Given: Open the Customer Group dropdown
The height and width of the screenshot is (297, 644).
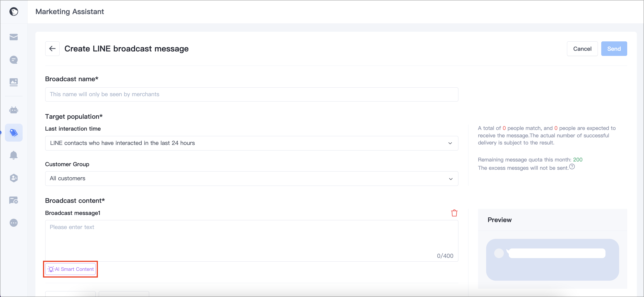Looking at the screenshot, I should coord(251,179).
